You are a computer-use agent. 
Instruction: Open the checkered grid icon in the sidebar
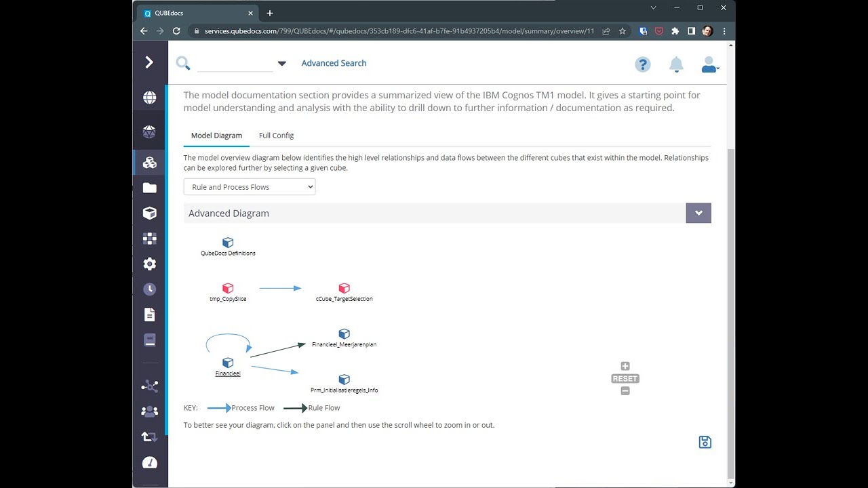[150, 239]
